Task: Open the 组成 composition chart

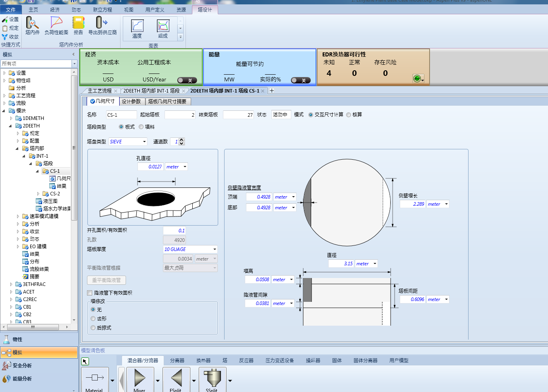Action: pyautogui.click(x=163, y=29)
